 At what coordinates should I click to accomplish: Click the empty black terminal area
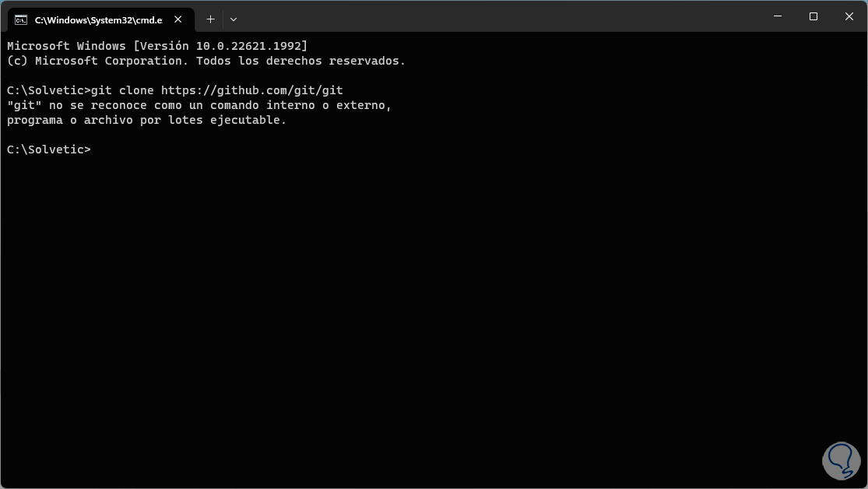[x=428, y=311]
